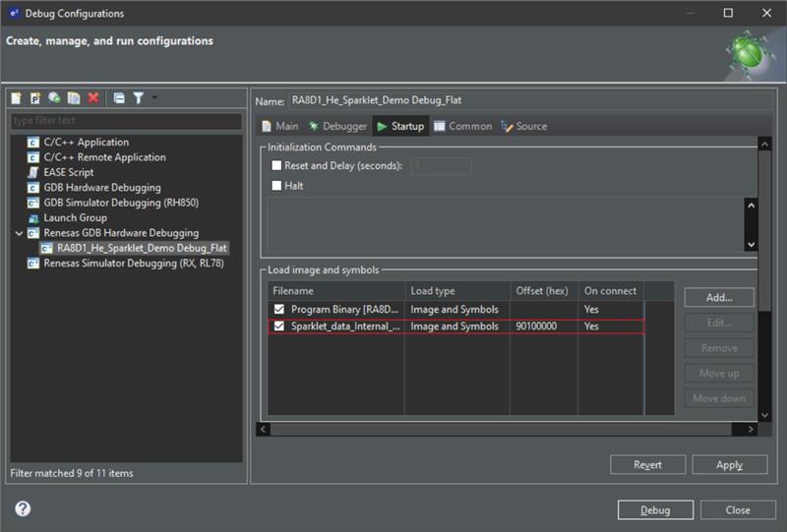Open the filter dropdown arrow in toolbar
Viewport: 787px width, 532px height.
(154, 98)
